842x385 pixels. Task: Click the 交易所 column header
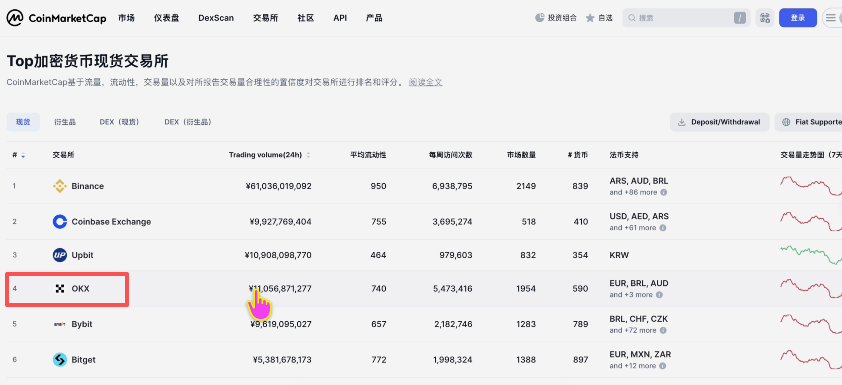pyautogui.click(x=63, y=155)
